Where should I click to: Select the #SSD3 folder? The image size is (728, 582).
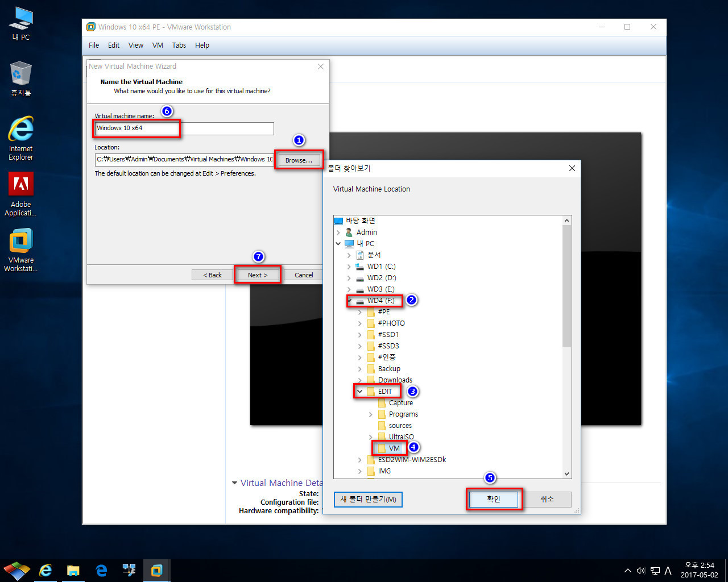(x=388, y=346)
